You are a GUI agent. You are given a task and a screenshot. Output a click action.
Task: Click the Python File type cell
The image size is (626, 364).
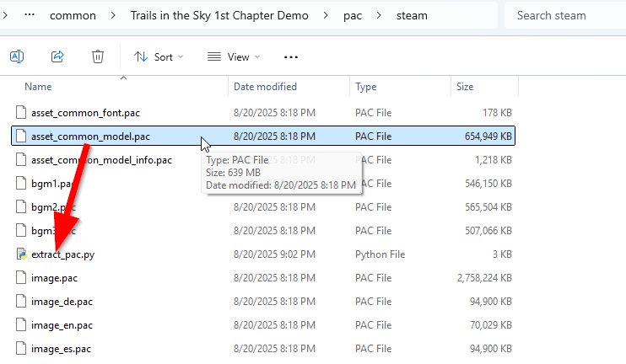(380, 254)
